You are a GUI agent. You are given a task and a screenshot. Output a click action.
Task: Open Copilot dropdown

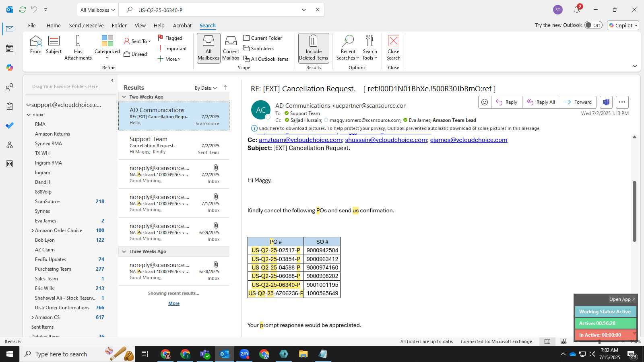coord(623,25)
